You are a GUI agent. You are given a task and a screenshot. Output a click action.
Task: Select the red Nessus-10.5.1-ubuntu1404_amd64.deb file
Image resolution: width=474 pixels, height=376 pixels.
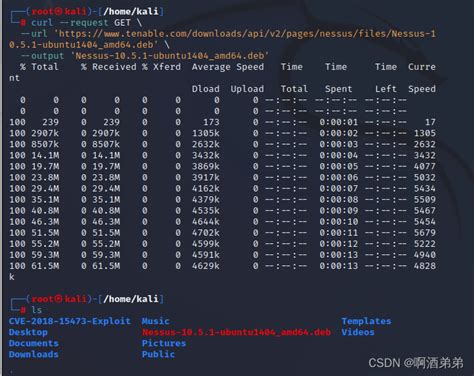tap(236, 332)
